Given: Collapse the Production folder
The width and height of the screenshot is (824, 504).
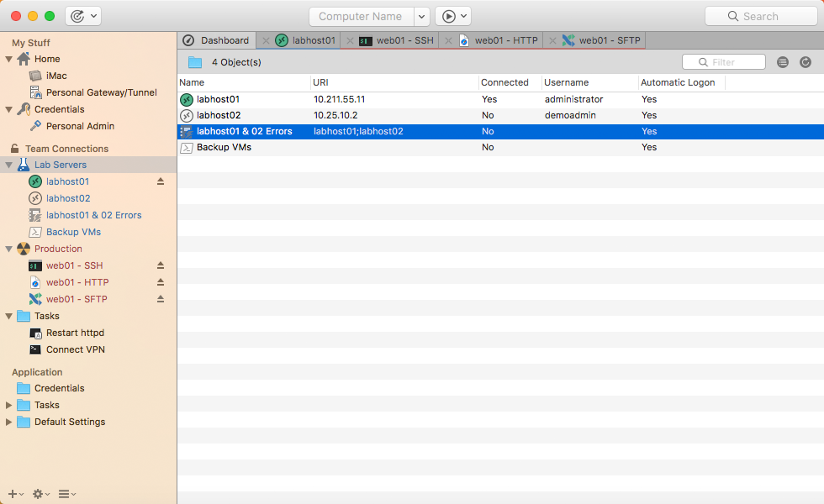Looking at the screenshot, I should pyautogui.click(x=9, y=249).
